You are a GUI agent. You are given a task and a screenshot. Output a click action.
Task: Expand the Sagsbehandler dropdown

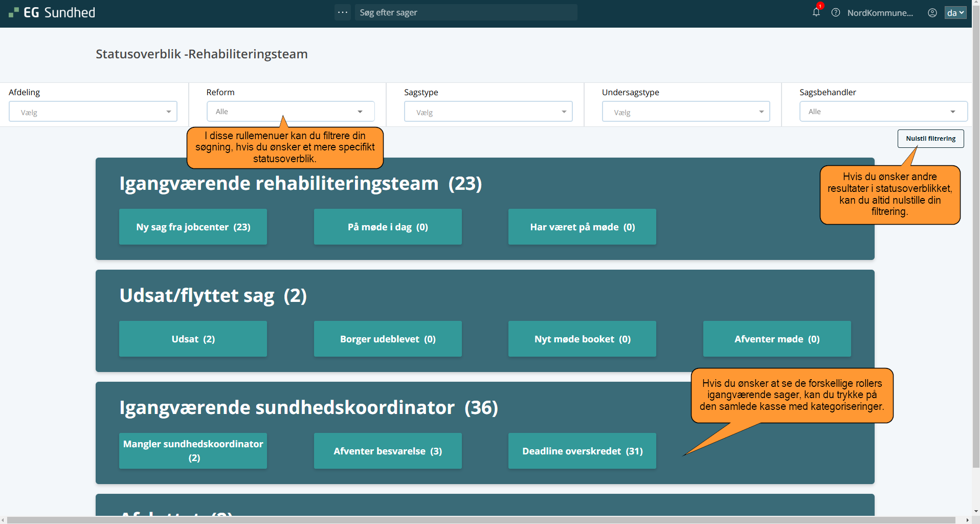883,112
